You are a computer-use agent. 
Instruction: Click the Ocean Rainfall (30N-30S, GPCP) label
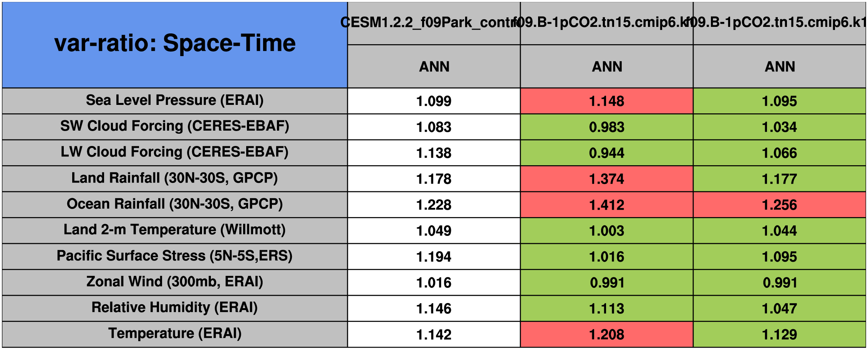(x=175, y=204)
